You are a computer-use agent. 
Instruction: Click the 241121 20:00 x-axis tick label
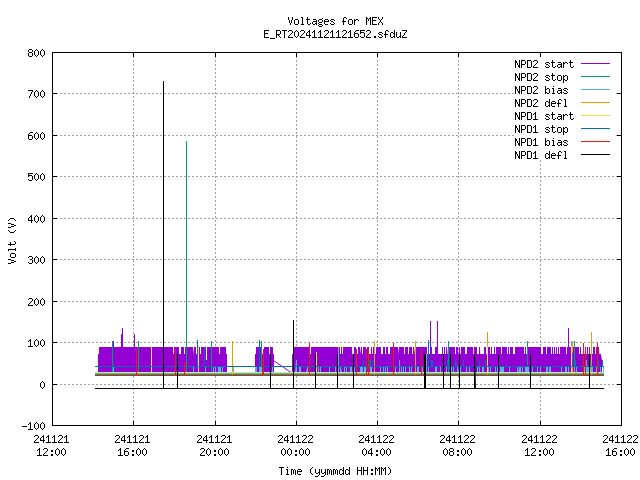214,446
